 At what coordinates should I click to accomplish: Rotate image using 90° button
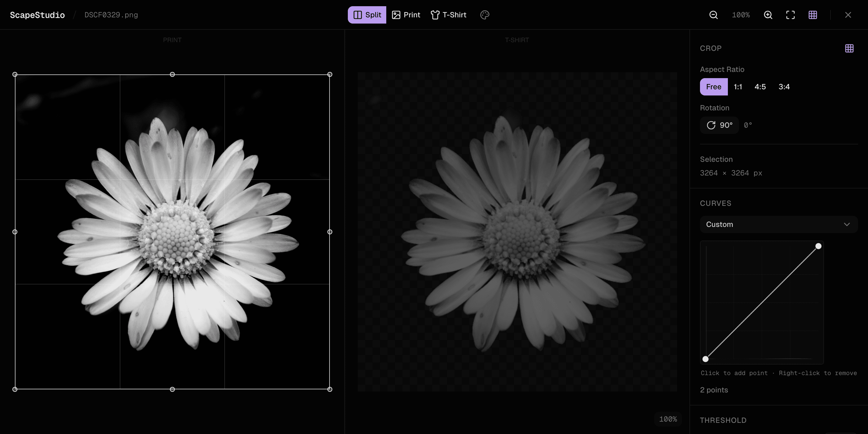click(720, 125)
